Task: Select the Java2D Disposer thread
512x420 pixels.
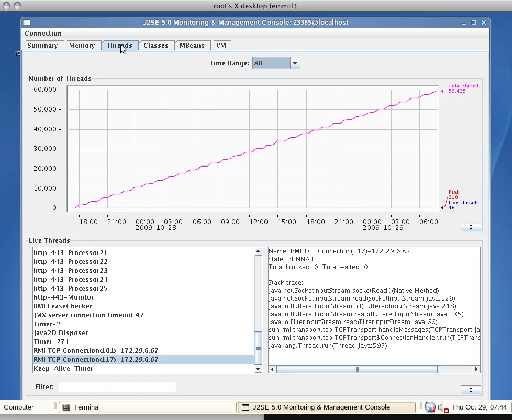Action: pyautogui.click(x=61, y=333)
